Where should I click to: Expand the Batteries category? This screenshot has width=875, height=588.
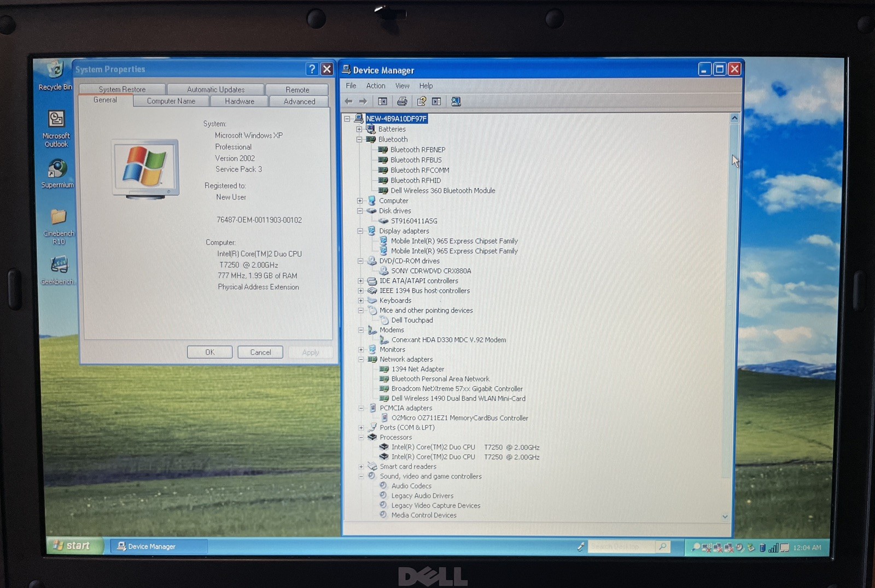coord(359,130)
